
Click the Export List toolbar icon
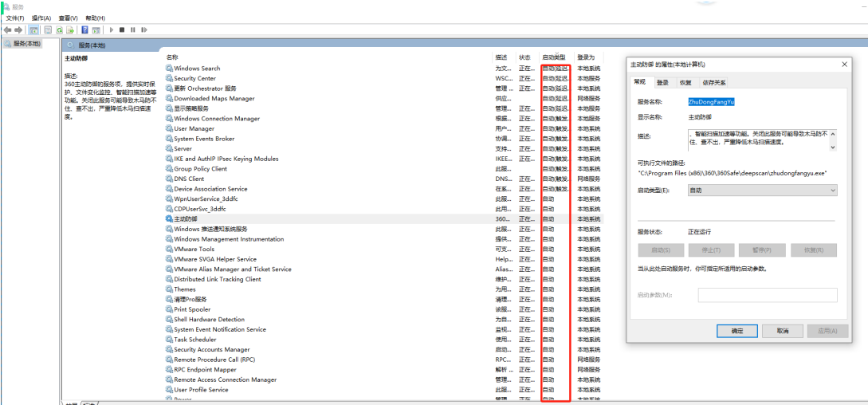pos(70,30)
